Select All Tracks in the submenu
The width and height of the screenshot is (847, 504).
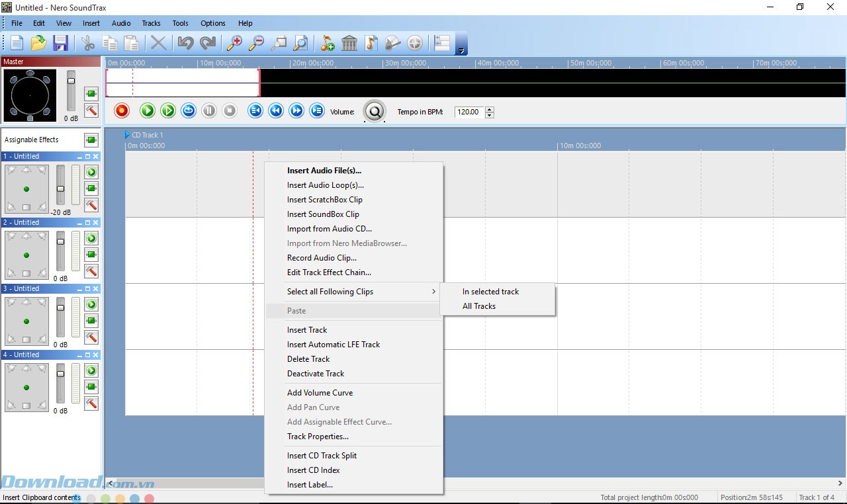479,306
